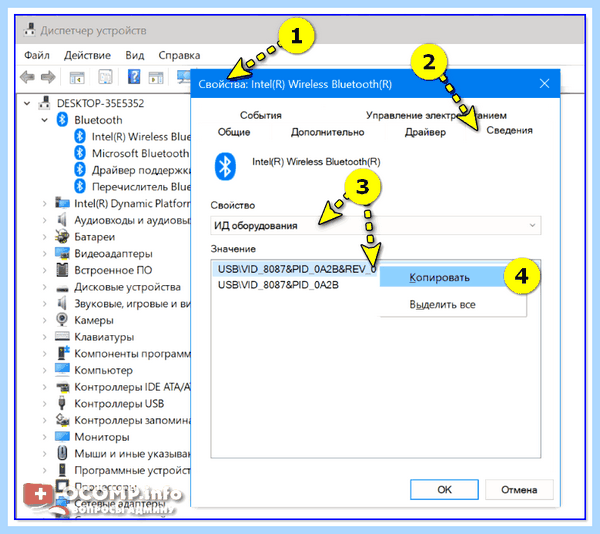Click the Контроллеры USB plug icon
Screen dimensions: 600x534
coord(62,403)
